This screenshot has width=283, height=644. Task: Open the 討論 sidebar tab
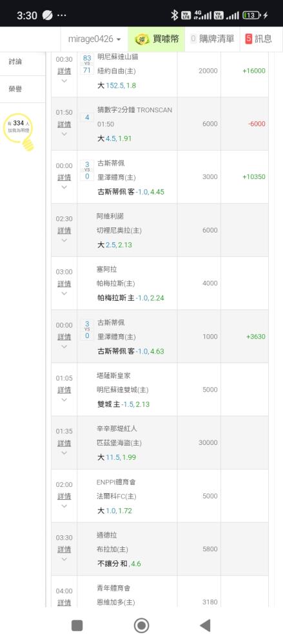15,62
